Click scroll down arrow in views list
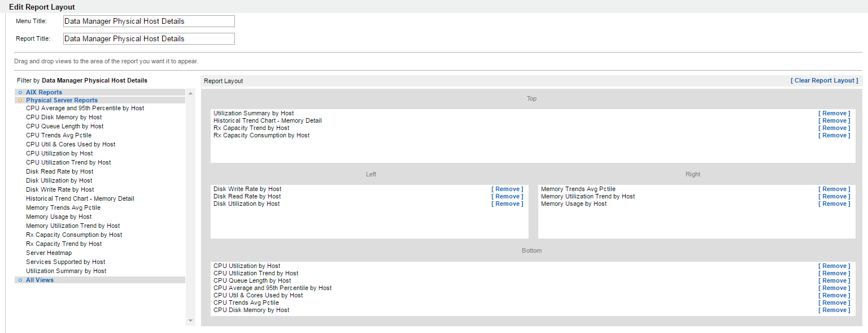 click(190, 321)
